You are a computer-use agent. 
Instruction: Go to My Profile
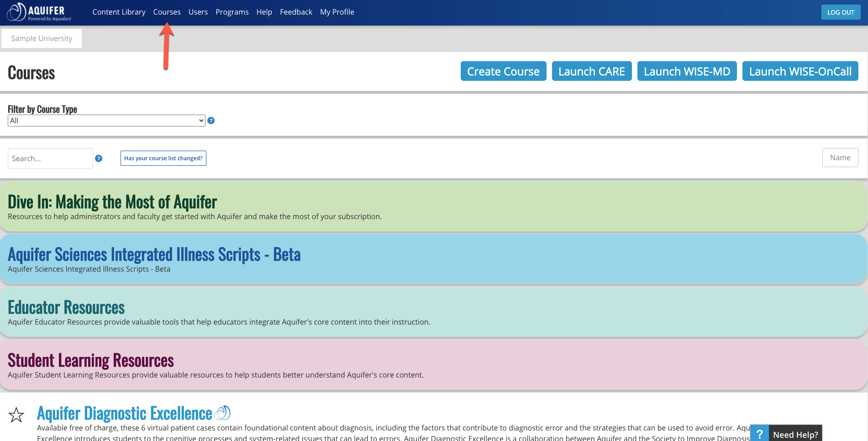[337, 12]
